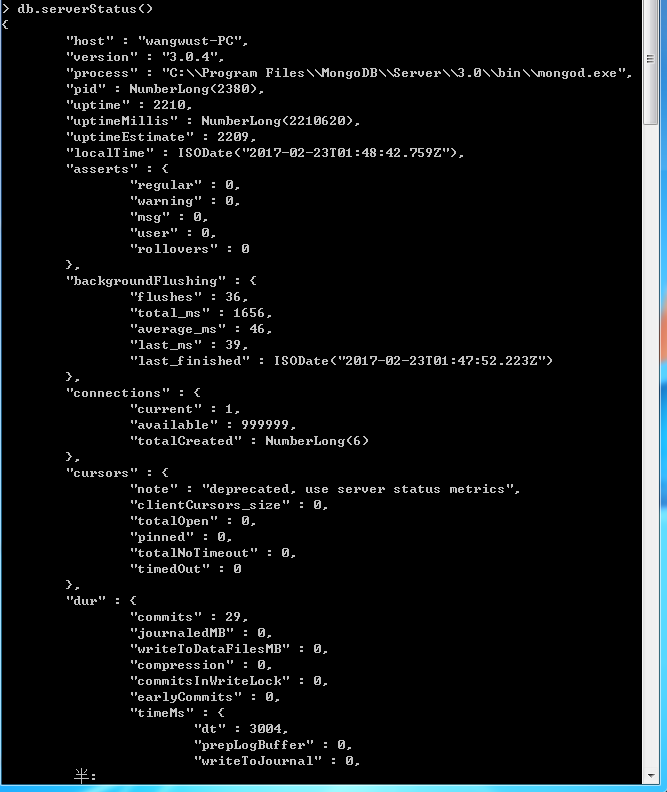Click the "available" : 999999 line
The width and height of the screenshot is (667, 792).
(213, 425)
